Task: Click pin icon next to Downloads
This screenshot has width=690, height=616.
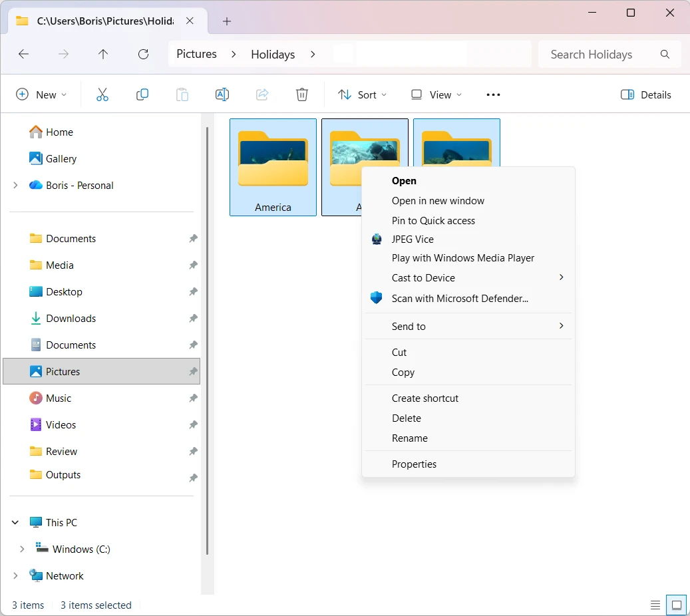Action: tap(193, 318)
